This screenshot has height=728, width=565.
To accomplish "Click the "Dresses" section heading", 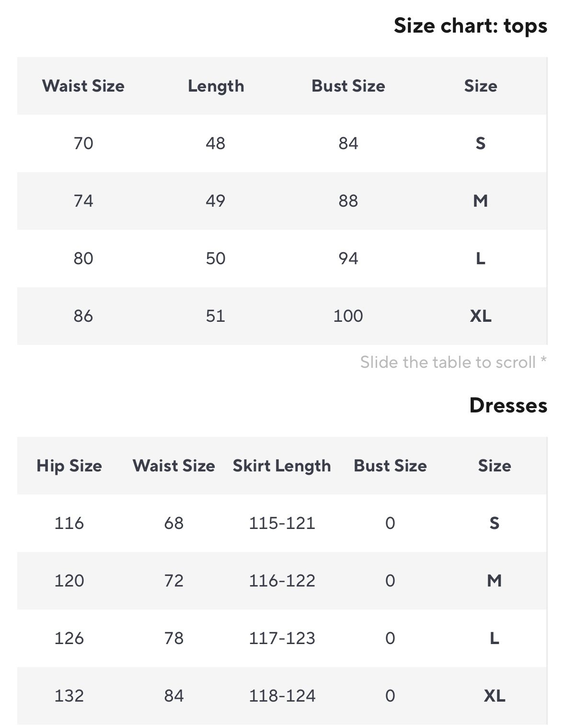I will 508,405.
